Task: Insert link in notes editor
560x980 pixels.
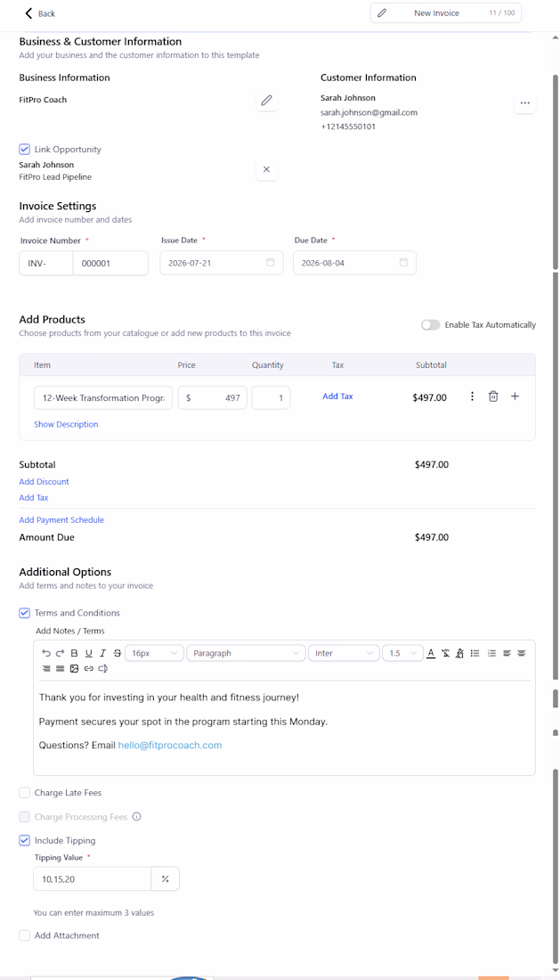Action: (x=89, y=669)
